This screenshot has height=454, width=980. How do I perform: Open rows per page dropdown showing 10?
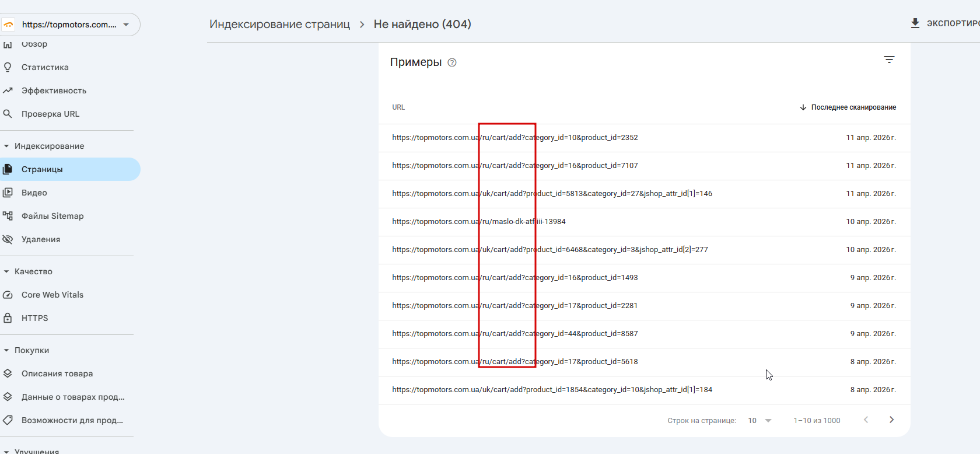point(759,421)
